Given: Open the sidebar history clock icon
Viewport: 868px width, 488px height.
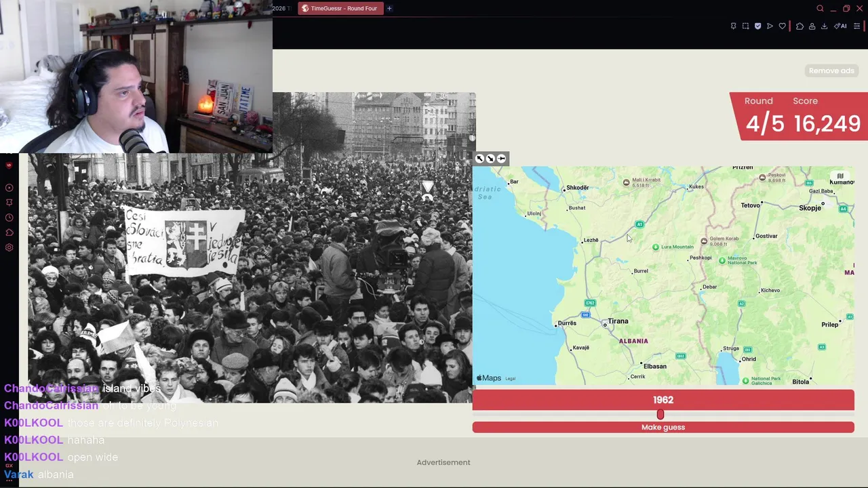Looking at the screenshot, I should point(9,218).
